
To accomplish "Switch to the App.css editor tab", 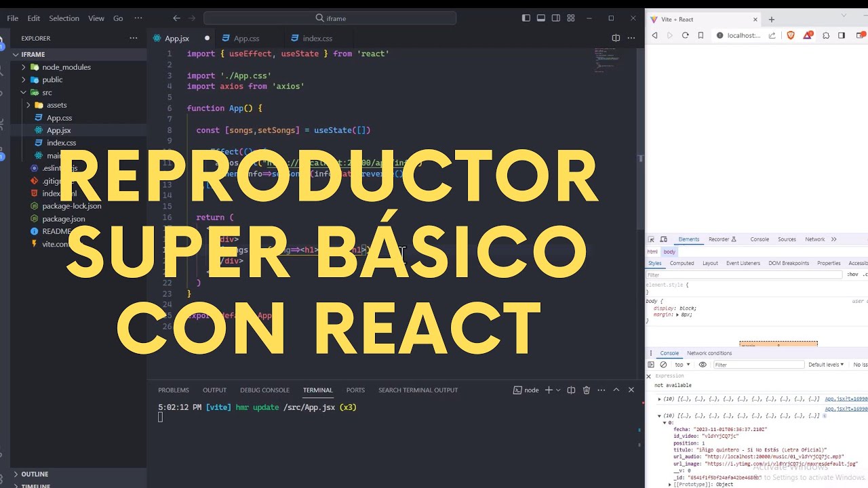I will (x=247, y=39).
